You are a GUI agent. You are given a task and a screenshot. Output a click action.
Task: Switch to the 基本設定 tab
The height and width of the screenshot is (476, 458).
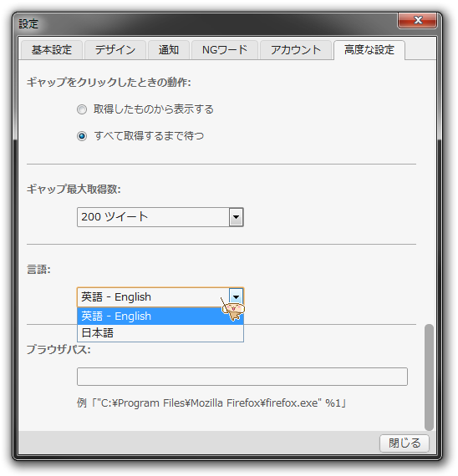[x=52, y=50]
